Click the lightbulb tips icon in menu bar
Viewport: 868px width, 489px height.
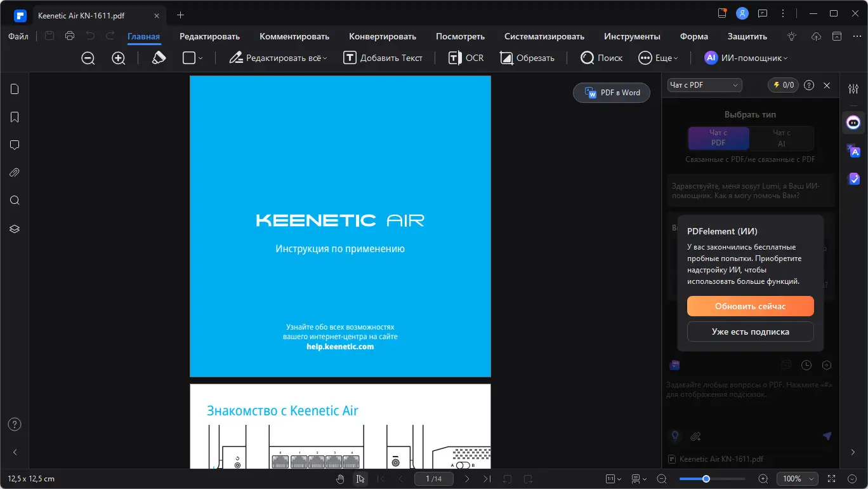(792, 36)
